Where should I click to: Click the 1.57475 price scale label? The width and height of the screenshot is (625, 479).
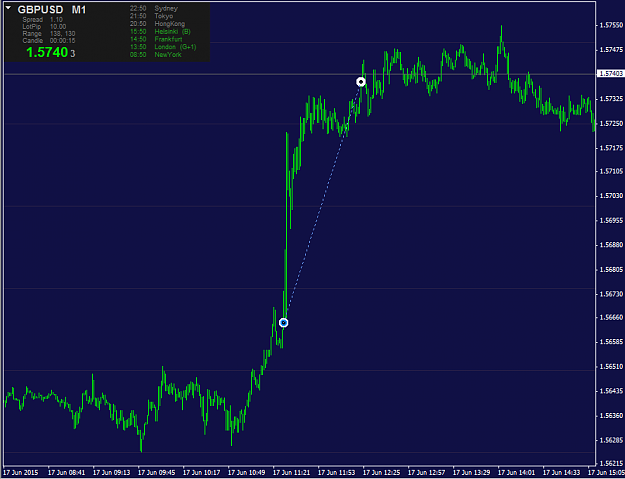coord(611,50)
